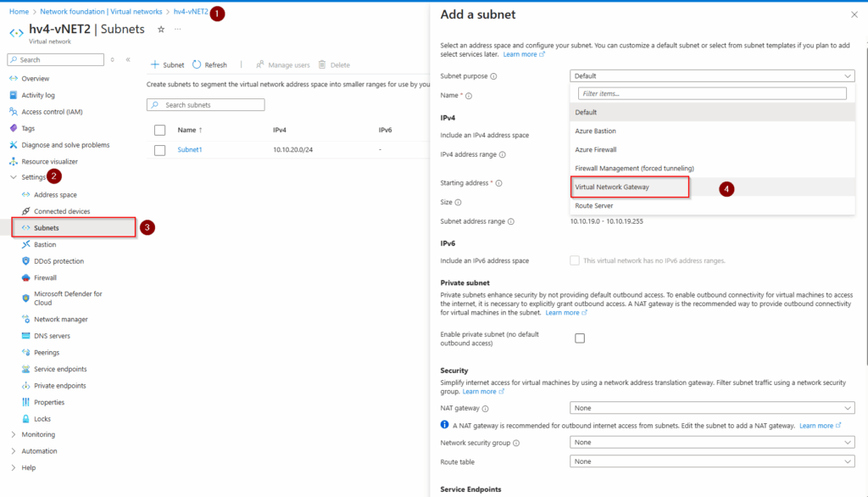Click the DNS servers icon

[25, 337]
